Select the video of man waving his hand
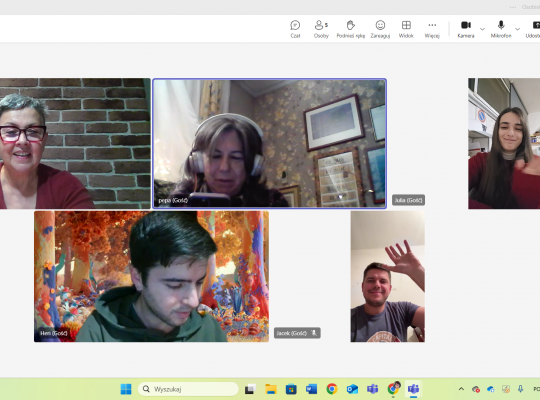Screen dimensions: 540x400 387,276
